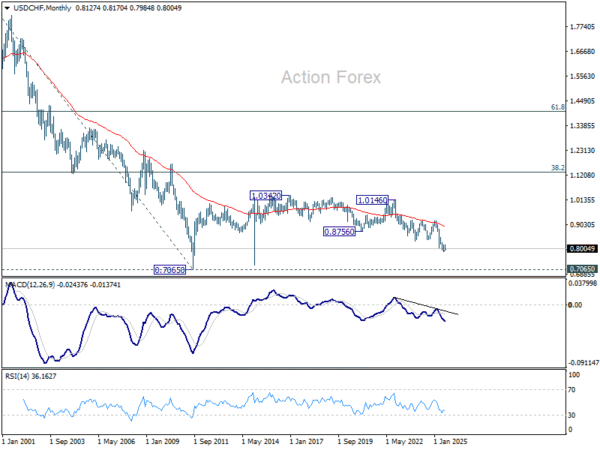600x450 pixels.
Task: Select the 1.03420 price label
Action: click(266, 196)
